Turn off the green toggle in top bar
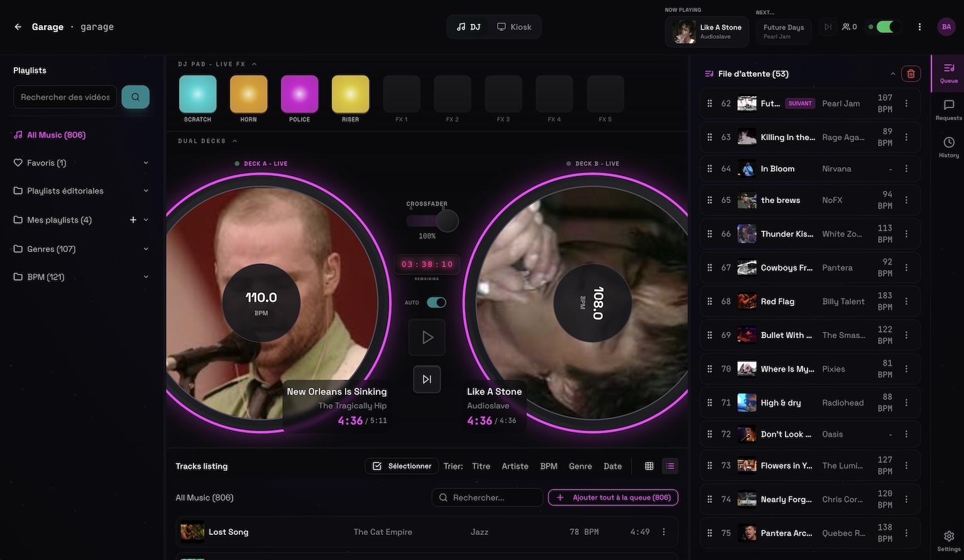Image resolution: width=964 pixels, height=560 pixels. point(885,26)
